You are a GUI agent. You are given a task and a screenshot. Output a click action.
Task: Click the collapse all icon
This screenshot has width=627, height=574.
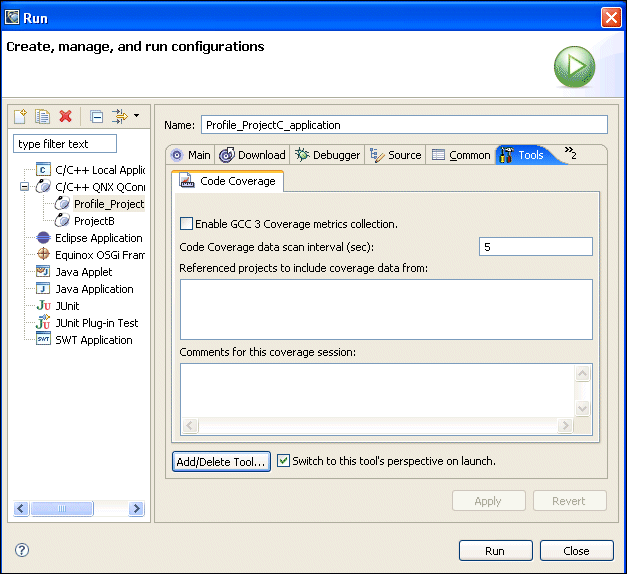(97, 116)
